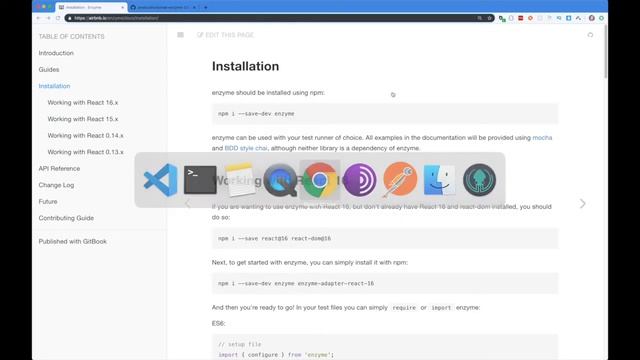The width and height of the screenshot is (640, 360).
Task: Click the zoom magnifier icon in address bar
Action: pos(480,18)
